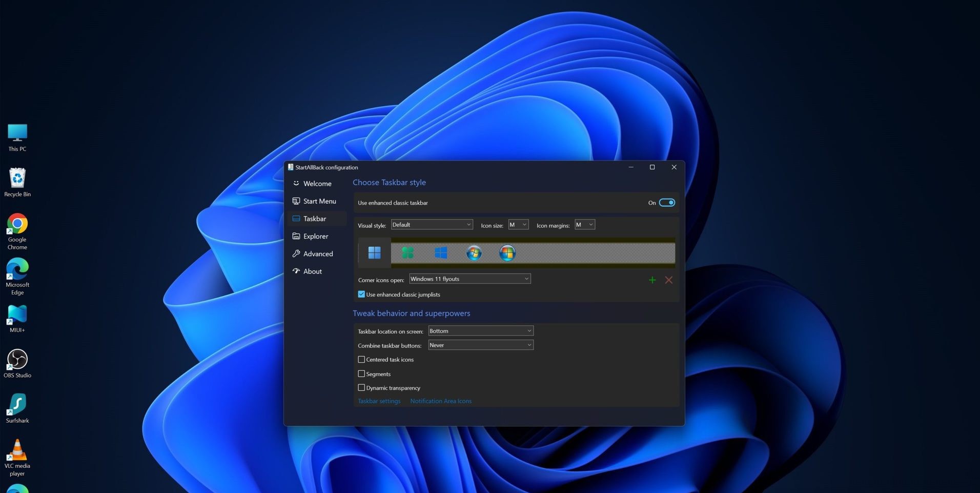Launch OBS Studio from the desktop

tap(17, 359)
